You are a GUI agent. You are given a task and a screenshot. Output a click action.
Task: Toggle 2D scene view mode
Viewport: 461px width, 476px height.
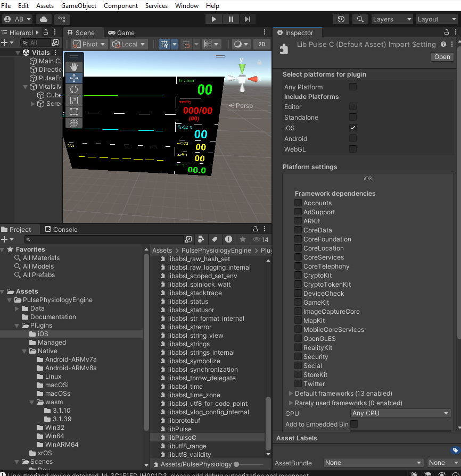[261, 44]
